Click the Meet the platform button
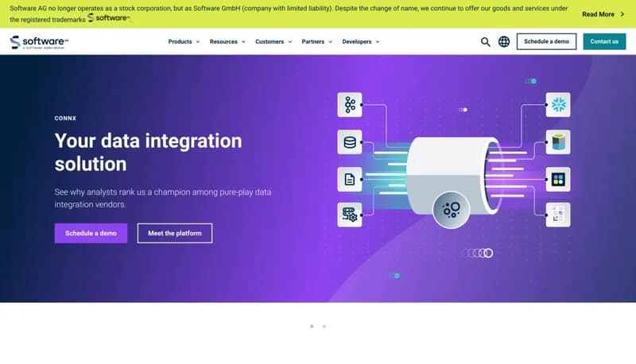 coord(175,233)
